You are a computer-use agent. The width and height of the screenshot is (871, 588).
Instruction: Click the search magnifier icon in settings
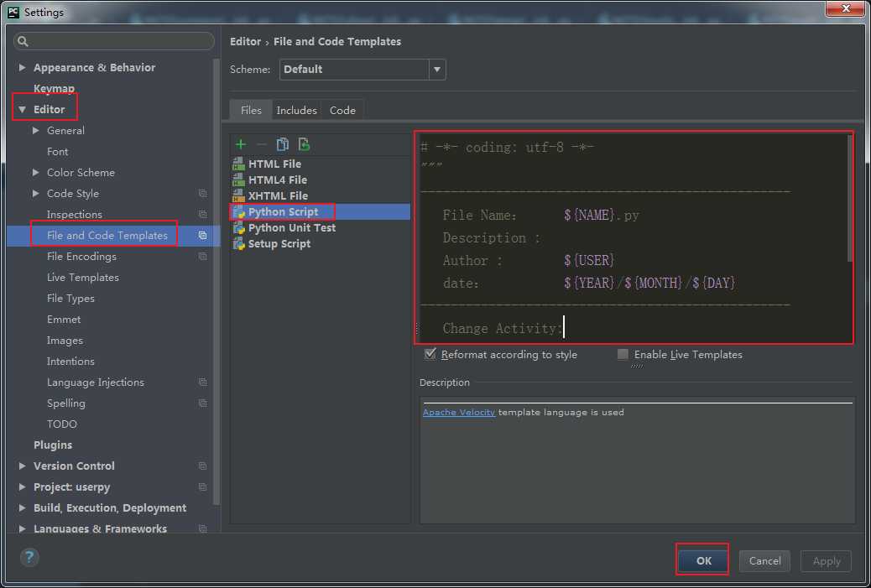[x=23, y=41]
